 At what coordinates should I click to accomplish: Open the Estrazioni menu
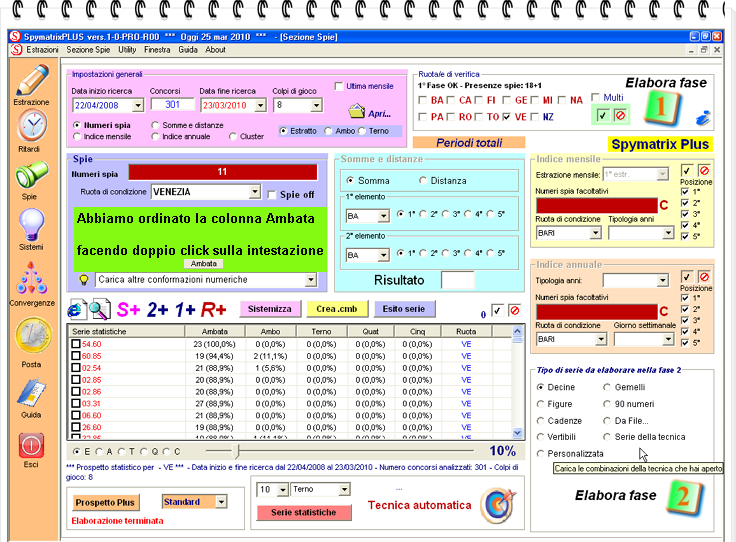tap(42, 50)
